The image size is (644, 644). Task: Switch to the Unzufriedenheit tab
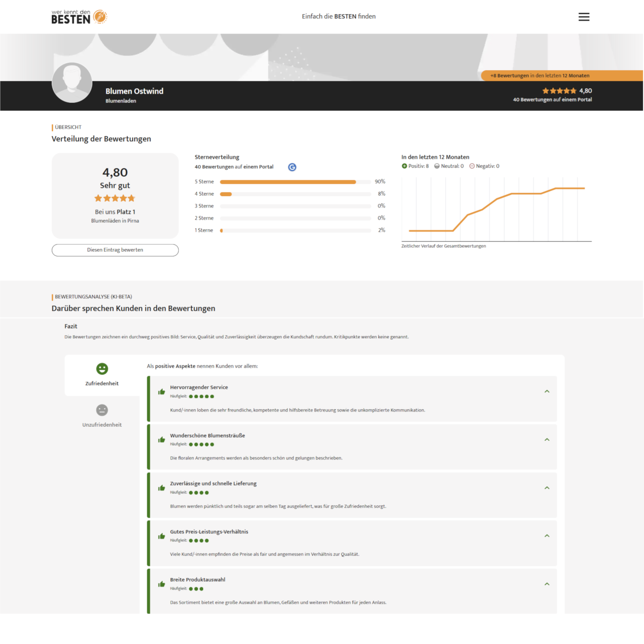(102, 425)
